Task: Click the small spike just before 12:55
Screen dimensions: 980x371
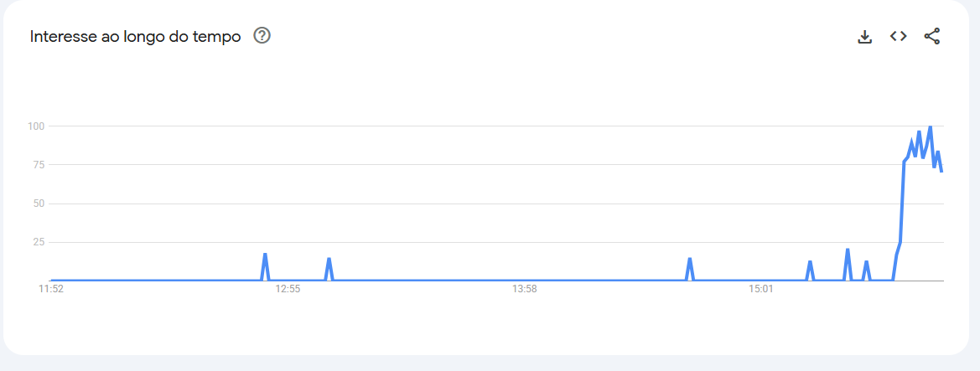Action: [265, 255]
